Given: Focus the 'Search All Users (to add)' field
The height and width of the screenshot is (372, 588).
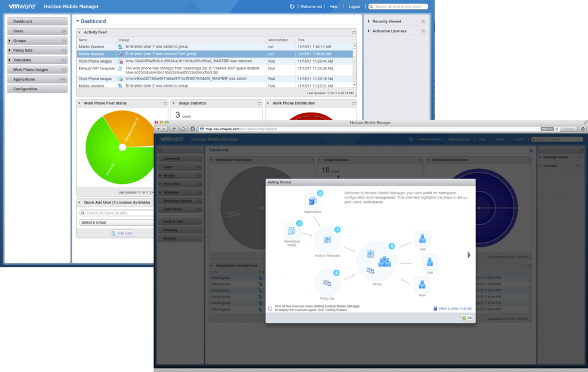Looking at the screenshot, I should (x=117, y=213).
